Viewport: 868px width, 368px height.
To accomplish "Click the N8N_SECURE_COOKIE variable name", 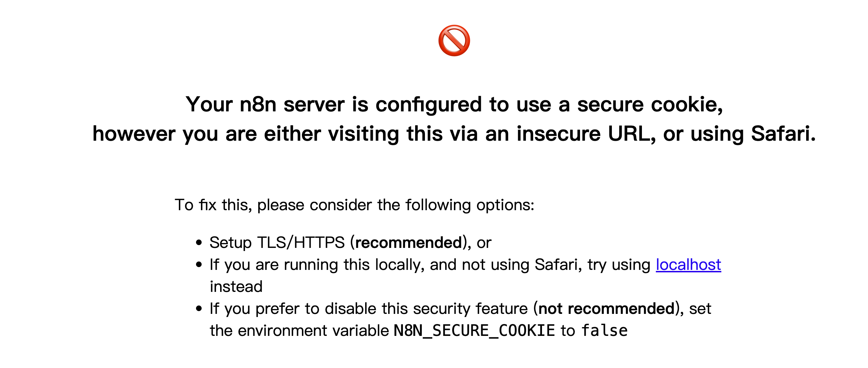I will 474,330.
